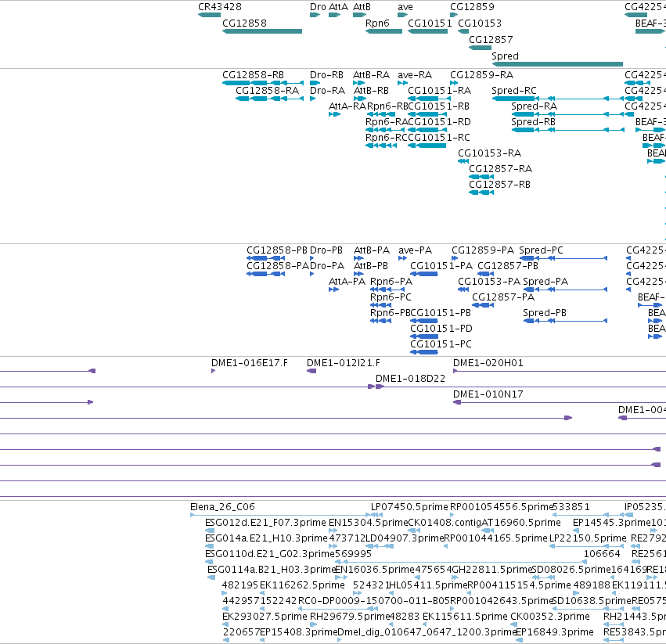666x644 pixels.
Task: Select EST 106664
Action: [602, 554]
